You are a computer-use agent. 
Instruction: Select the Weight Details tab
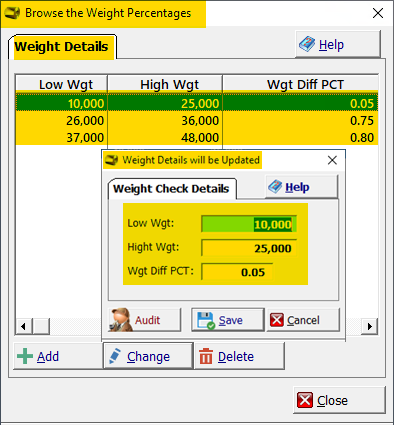62,47
